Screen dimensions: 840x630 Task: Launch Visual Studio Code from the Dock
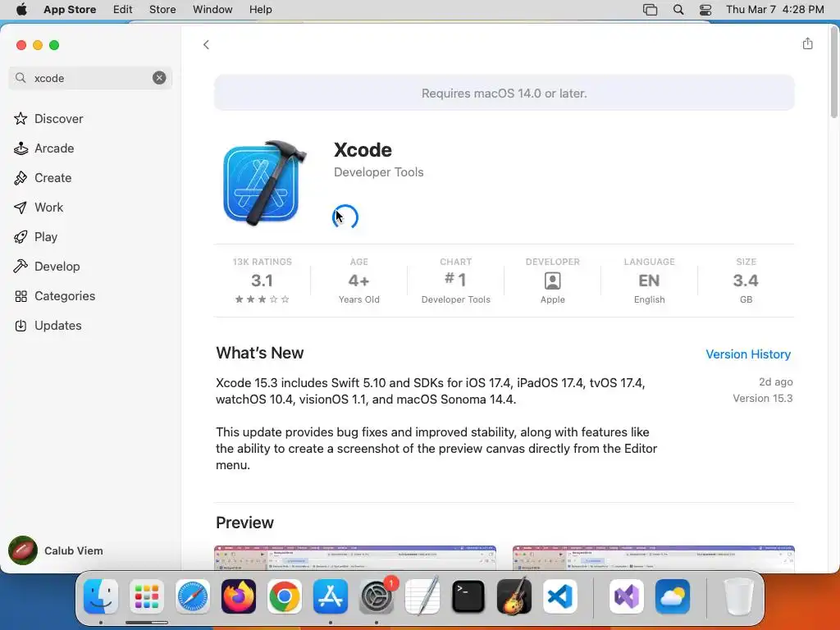[x=559, y=596]
